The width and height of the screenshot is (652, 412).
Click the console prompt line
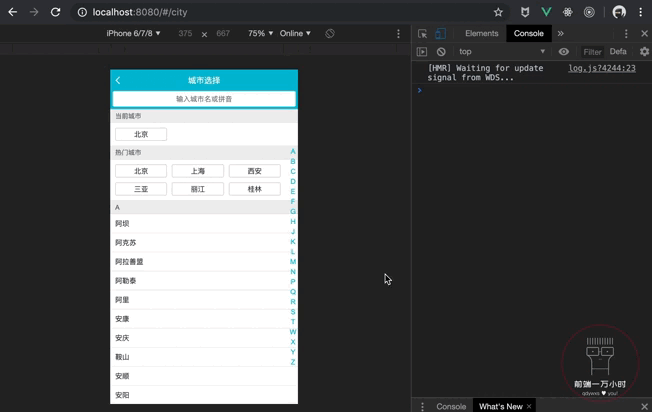pyautogui.click(x=532, y=90)
